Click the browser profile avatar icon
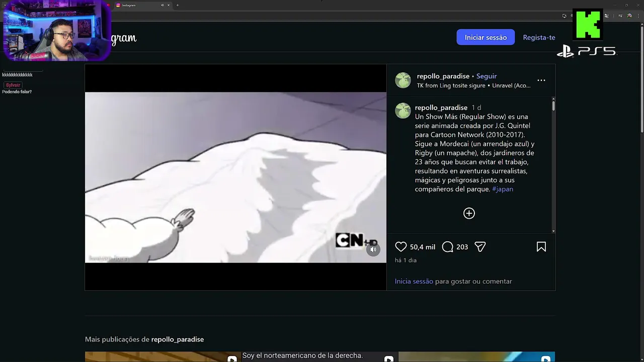Screen dimensions: 644x362 (628, 16)
